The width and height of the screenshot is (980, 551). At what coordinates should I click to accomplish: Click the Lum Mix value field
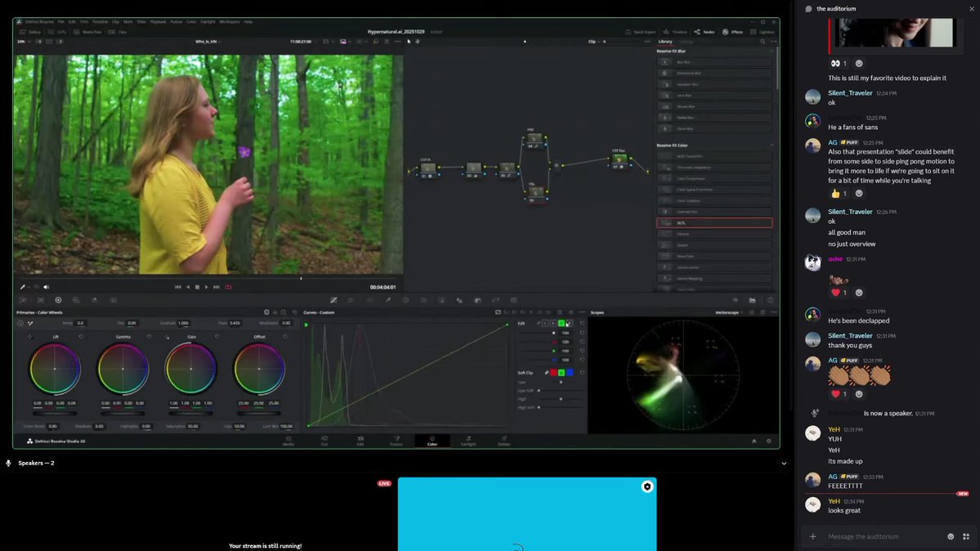click(x=286, y=427)
